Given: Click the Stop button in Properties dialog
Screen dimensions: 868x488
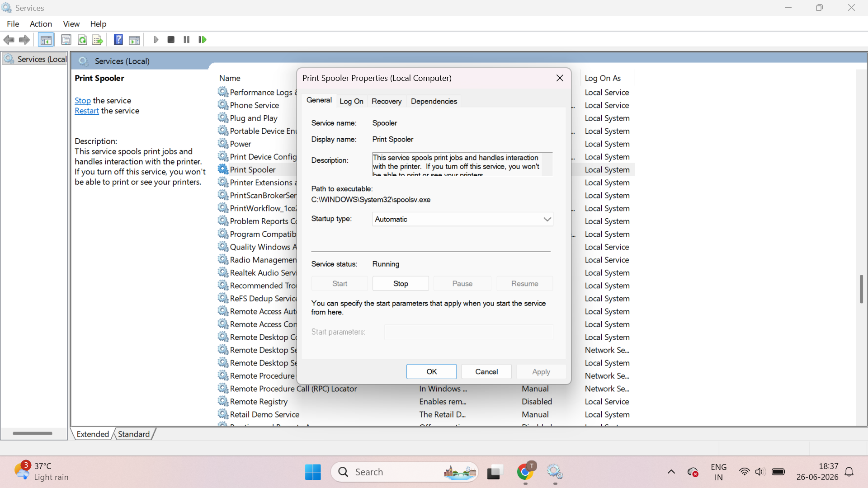Looking at the screenshot, I should pyautogui.click(x=401, y=284).
